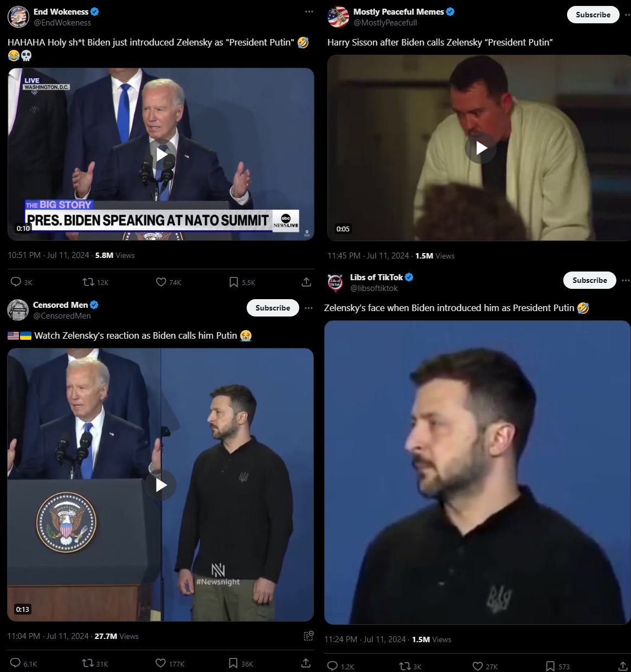Viewport: 631px width, 672px height.
Task: Open more options on End Wokeness post
Action: (309, 11)
